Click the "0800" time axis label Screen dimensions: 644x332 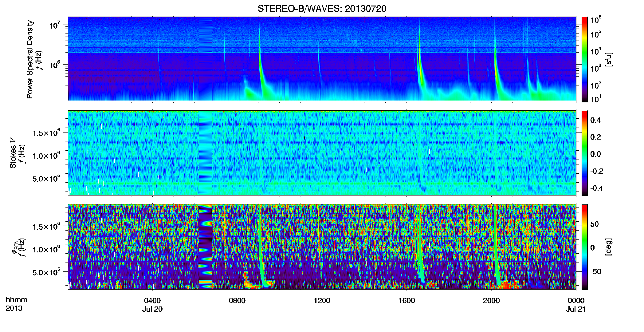click(237, 300)
